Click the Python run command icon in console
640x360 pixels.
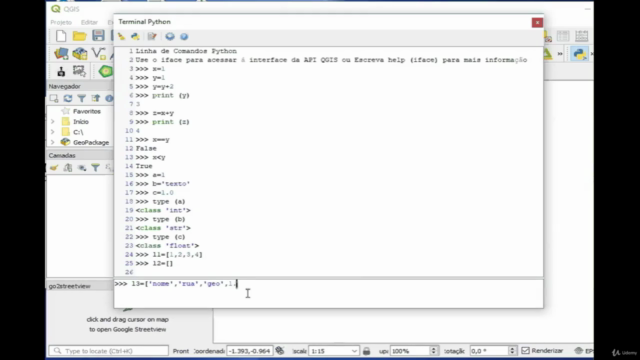(x=136, y=36)
